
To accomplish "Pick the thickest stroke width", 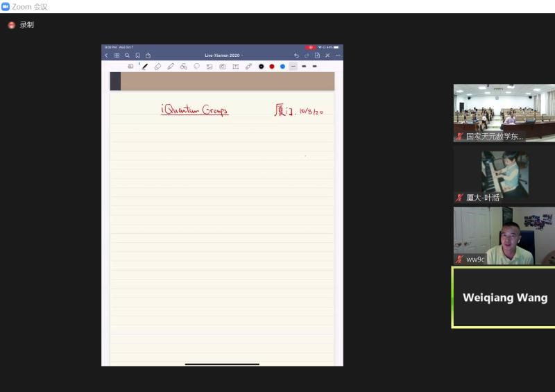I will click(314, 67).
